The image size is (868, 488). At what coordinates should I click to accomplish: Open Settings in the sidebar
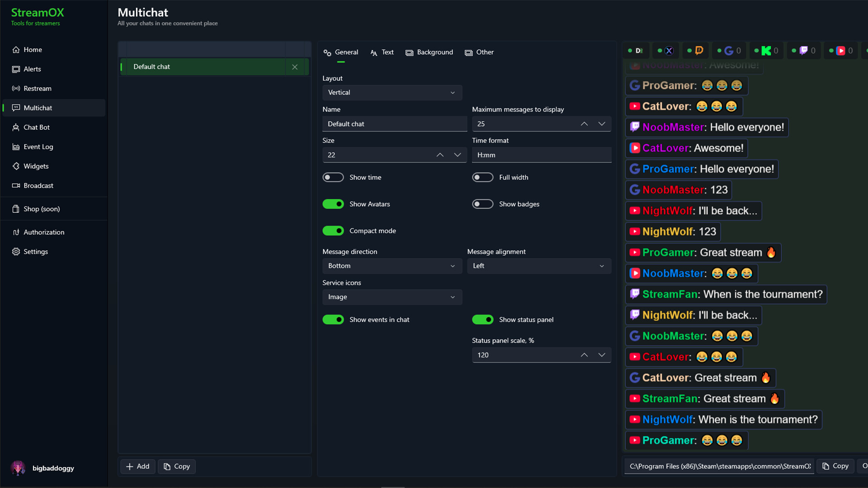pyautogui.click(x=54, y=252)
